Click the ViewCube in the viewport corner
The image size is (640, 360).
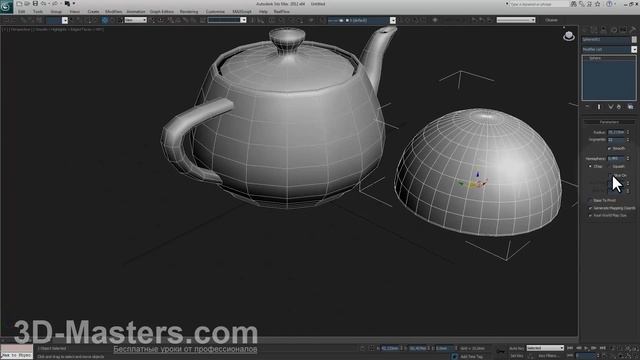[569, 36]
